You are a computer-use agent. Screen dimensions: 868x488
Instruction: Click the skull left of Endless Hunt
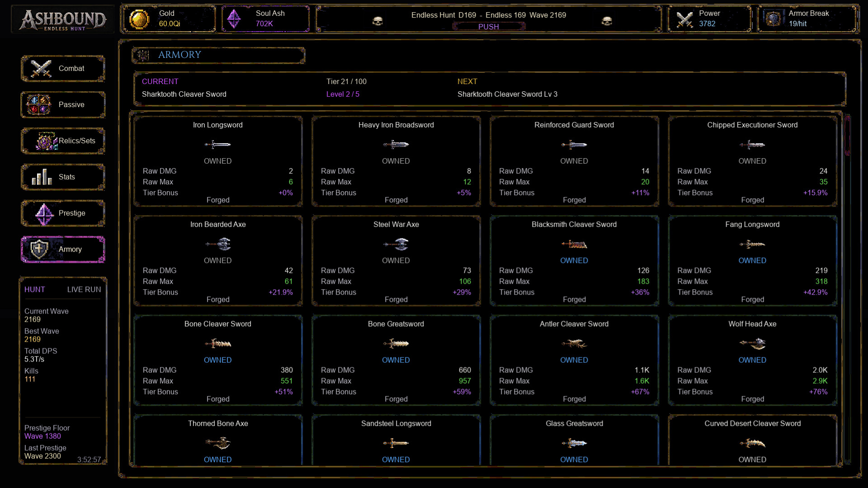377,21
